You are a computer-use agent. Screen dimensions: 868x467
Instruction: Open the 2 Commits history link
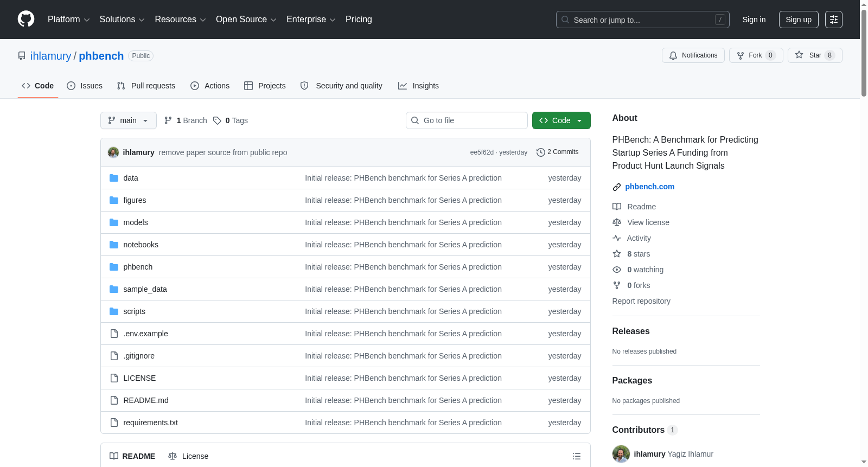coord(558,152)
